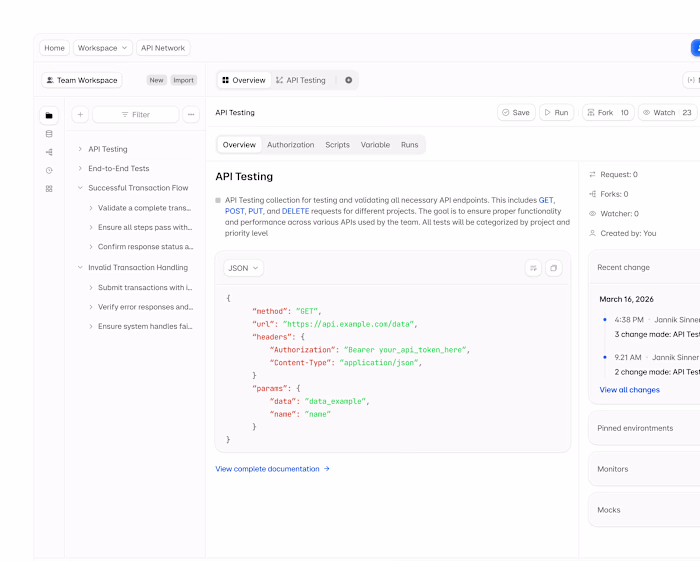Add a new tab with plus icon
Image resolution: width=700 pixels, height=561 pixels.
point(349,80)
